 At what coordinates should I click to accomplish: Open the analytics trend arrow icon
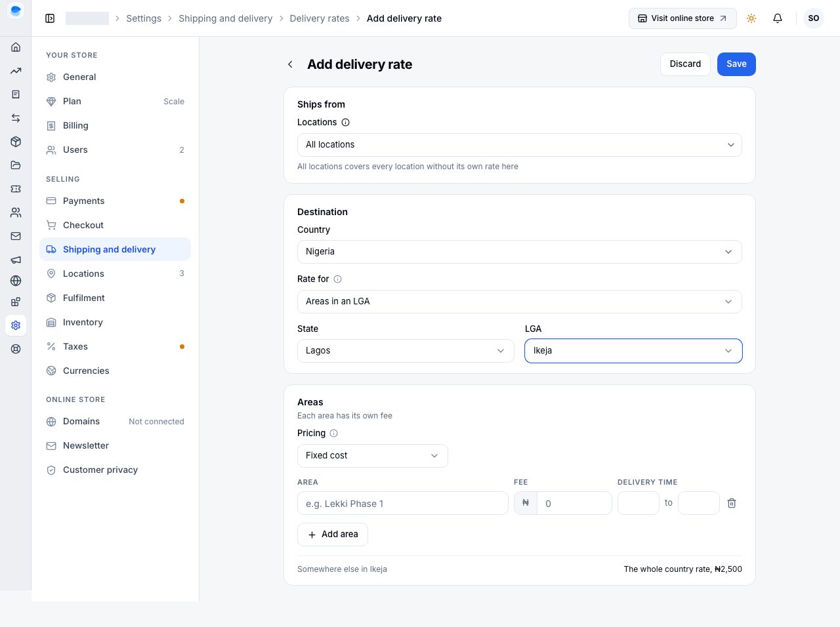16,71
